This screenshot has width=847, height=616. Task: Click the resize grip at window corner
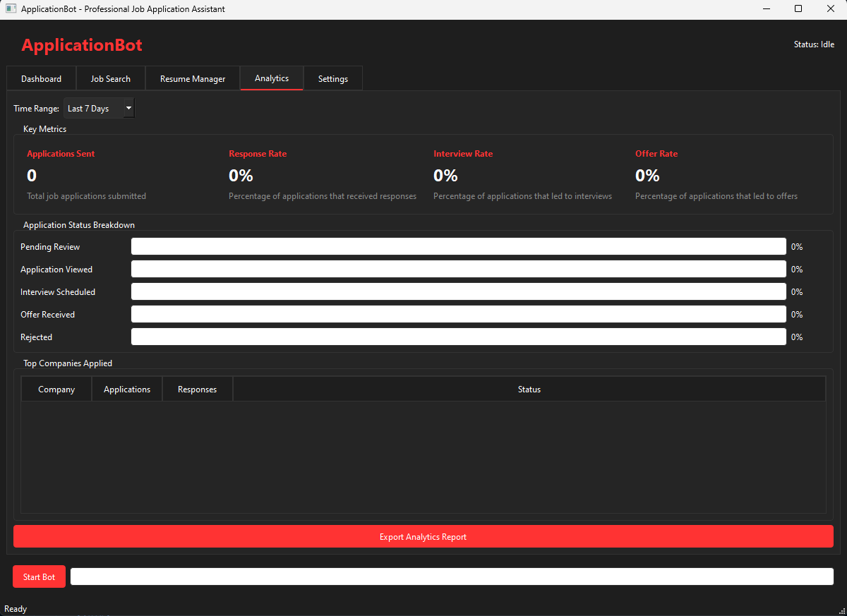click(841, 610)
